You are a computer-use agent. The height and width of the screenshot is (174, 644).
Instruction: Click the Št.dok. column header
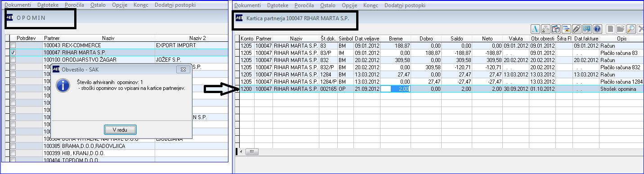coord(329,38)
